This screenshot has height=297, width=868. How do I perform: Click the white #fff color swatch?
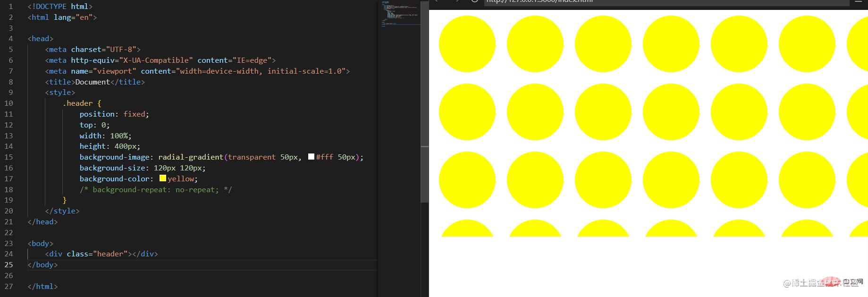(x=311, y=157)
